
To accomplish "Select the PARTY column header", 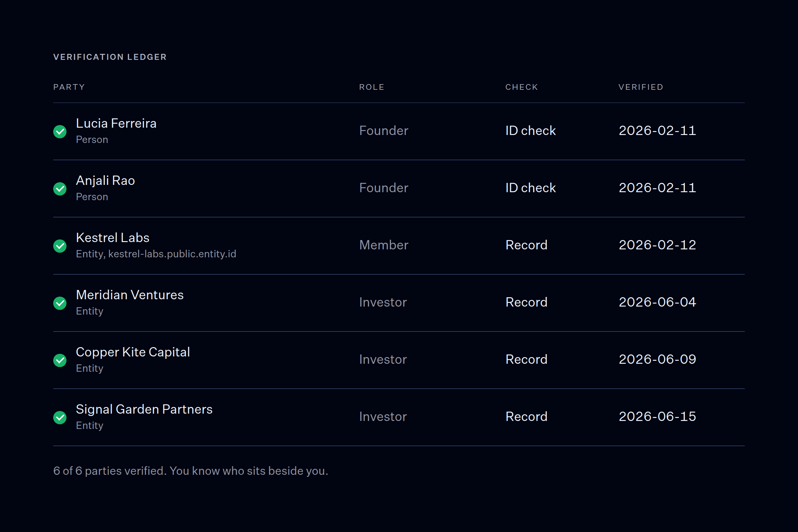I will click(69, 87).
